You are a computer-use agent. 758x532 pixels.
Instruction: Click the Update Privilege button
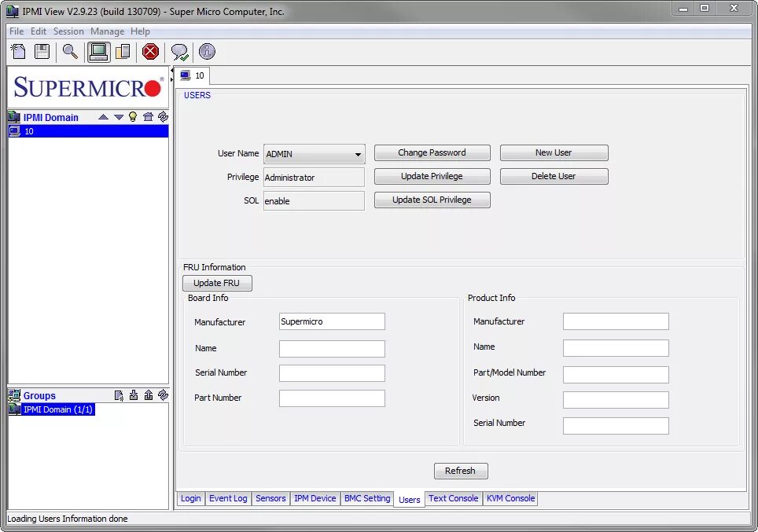click(432, 176)
